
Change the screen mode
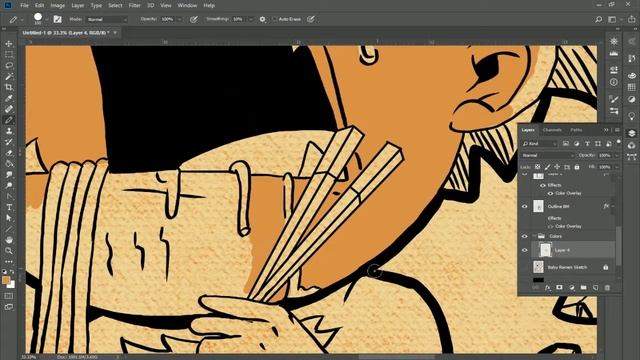pos(9,307)
